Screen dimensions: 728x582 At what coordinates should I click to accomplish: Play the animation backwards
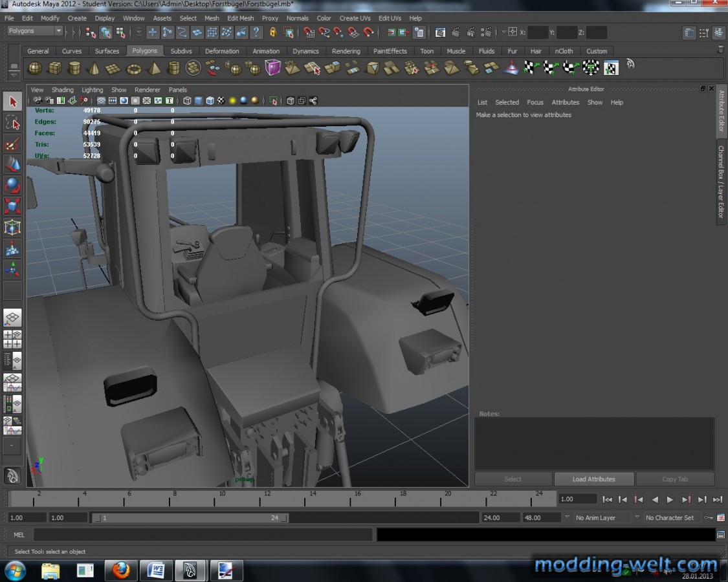(x=655, y=499)
